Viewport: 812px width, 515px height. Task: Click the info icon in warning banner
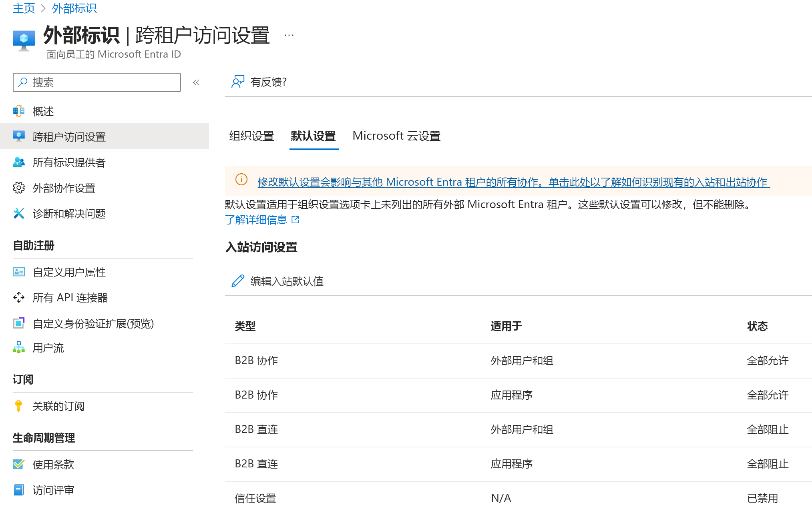coord(241,179)
